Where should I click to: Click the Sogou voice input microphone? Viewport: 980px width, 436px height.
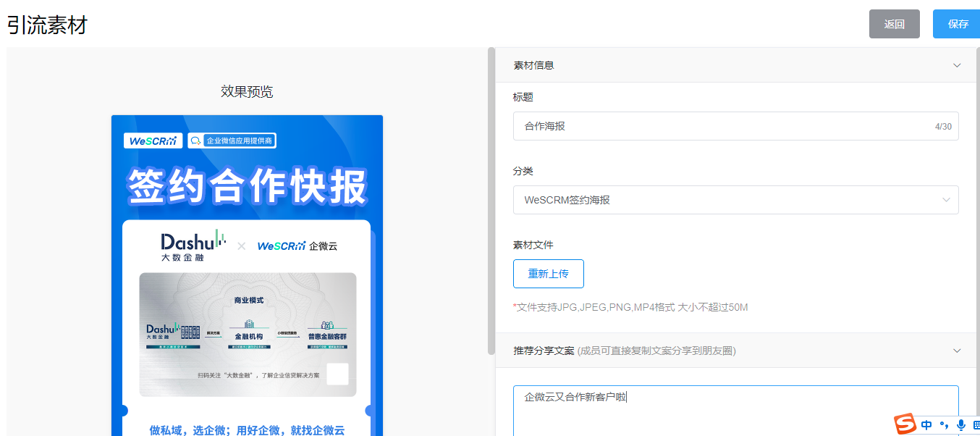961,425
